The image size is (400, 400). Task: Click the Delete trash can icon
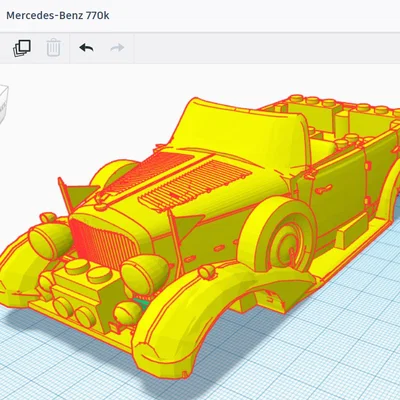pos(53,48)
